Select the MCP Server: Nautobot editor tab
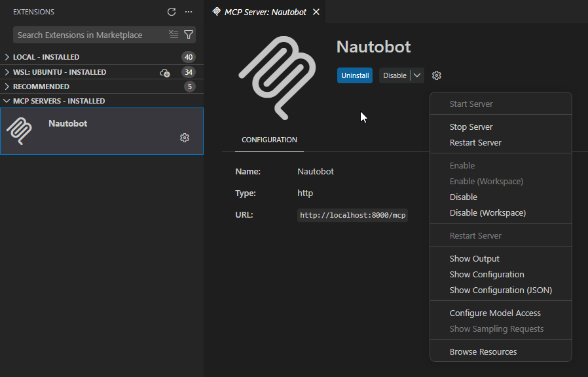Image resolution: width=588 pixels, height=377 pixels. coord(265,12)
